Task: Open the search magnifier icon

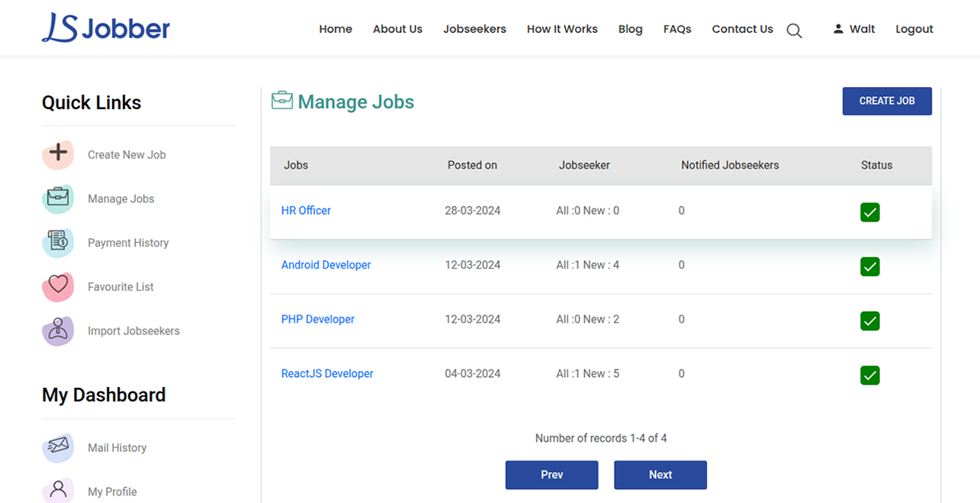Action: coord(793,31)
